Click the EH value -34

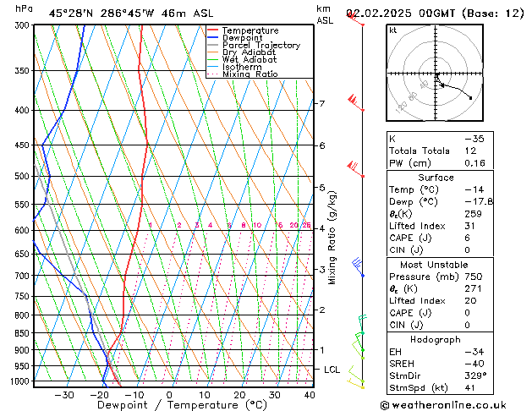(474, 352)
